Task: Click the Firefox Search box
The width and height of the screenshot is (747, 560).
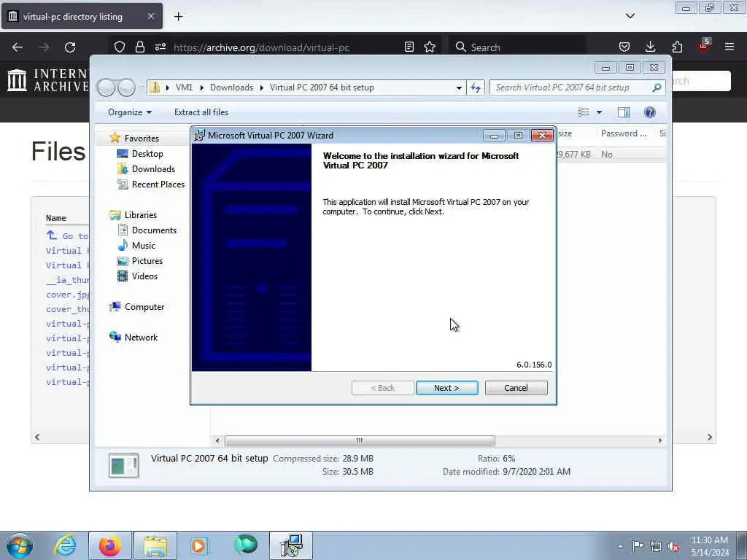Action: (517, 47)
